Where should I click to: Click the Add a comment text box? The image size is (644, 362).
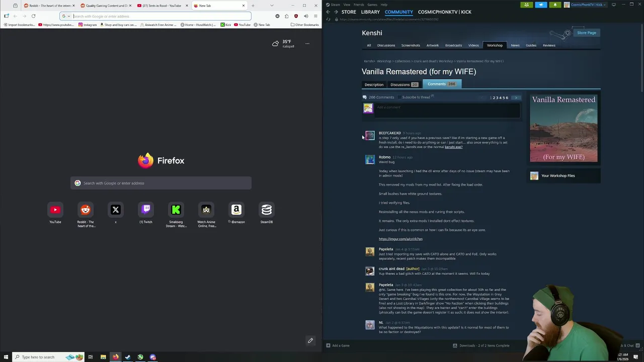point(447,111)
